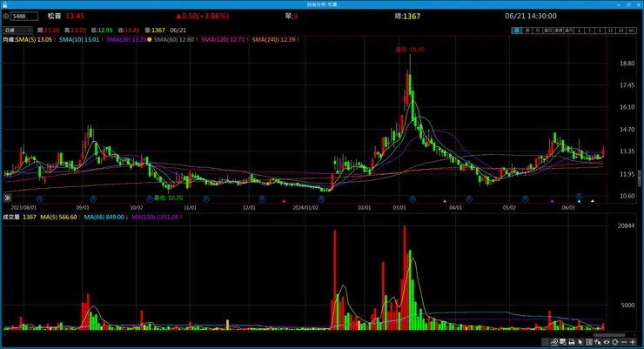Click the SMA(5) 13.05 legend label
Viewport: 644px width, 349px height.
coord(34,40)
